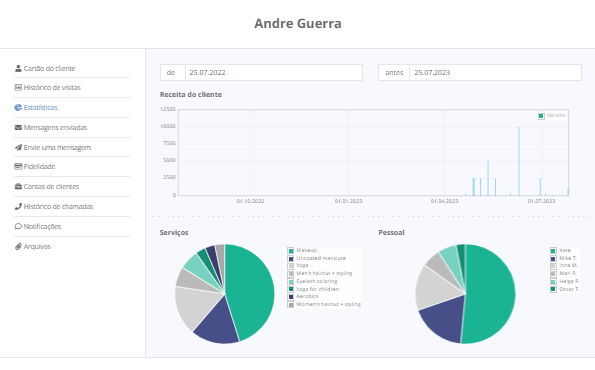
Task: Click the pie chart icon beside Estatísticas
Action: tap(18, 107)
